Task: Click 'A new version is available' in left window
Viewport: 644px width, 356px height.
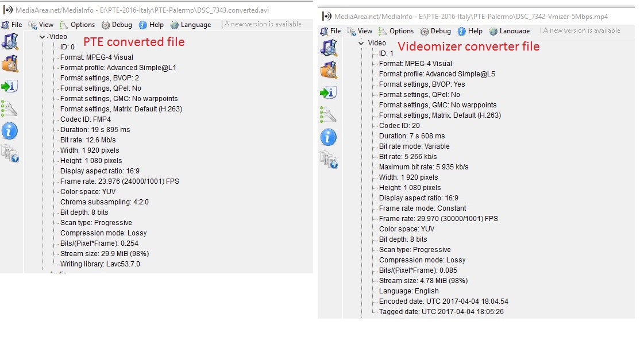Action: tap(263, 24)
